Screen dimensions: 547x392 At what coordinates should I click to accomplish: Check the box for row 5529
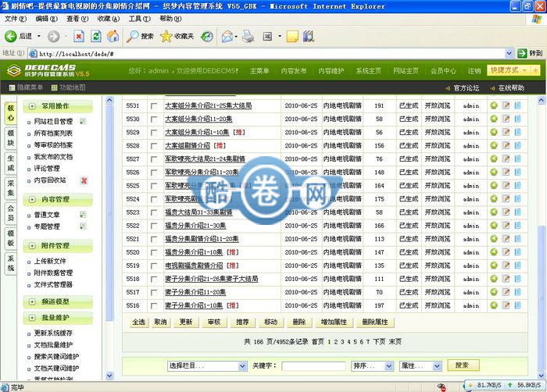pyautogui.click(x=154, y=133)
